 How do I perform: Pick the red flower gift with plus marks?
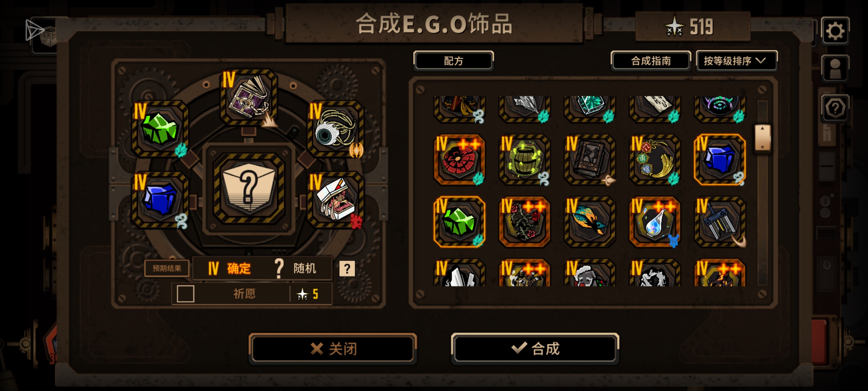(459, 160)
